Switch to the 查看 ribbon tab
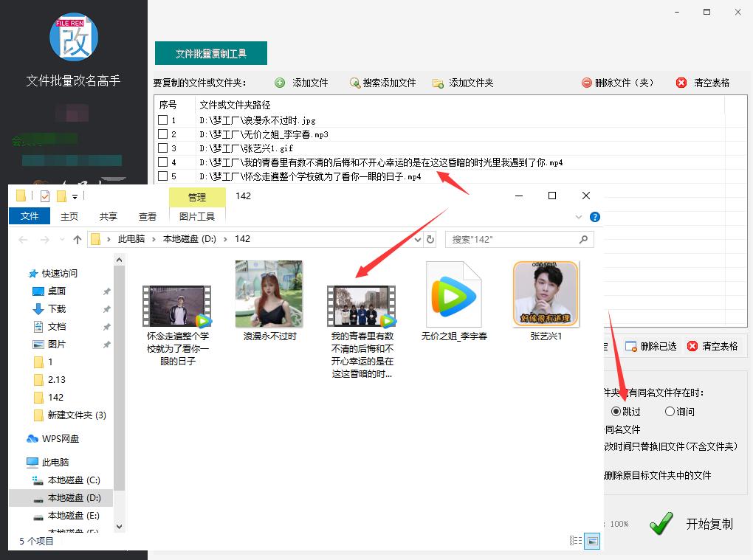Viewport: 753px width, 560px height. [147, 216]
